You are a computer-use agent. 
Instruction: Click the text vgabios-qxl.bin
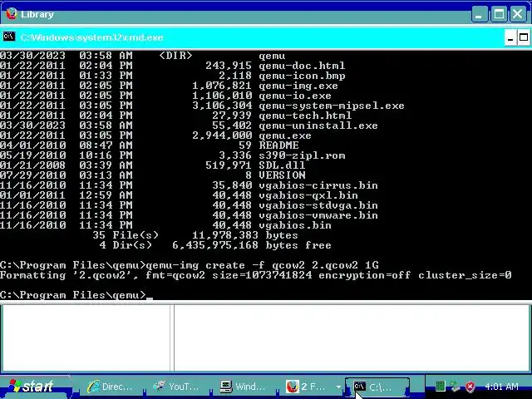click(x=308, y=195)
